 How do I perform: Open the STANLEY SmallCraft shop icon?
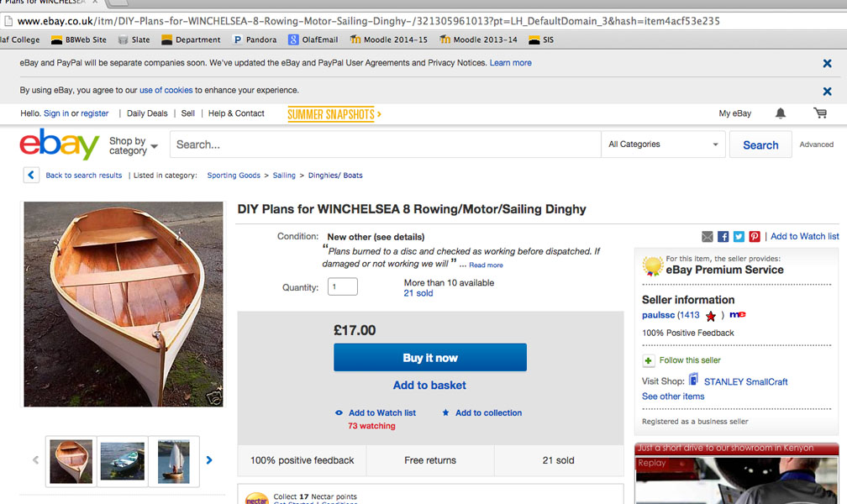[x=694, y=381]
